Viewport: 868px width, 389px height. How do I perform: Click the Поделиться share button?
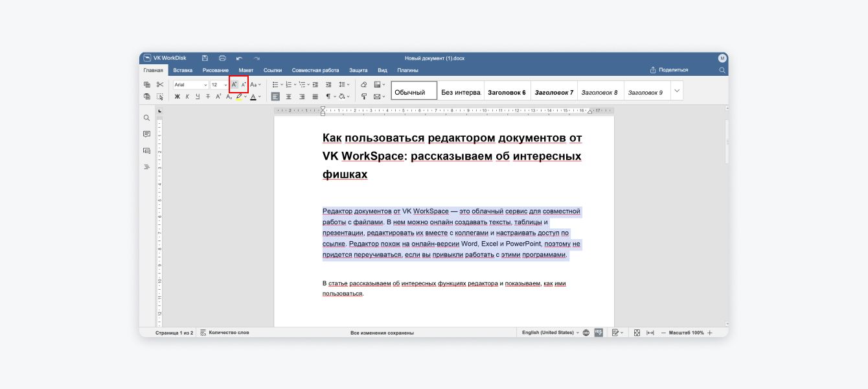(x=669, y=70)
